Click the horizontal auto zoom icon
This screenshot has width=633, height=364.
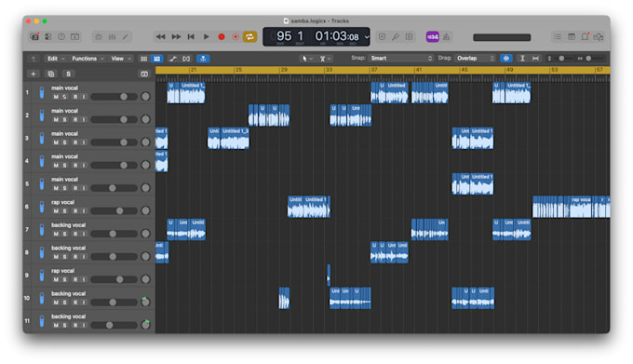point(535,59)
